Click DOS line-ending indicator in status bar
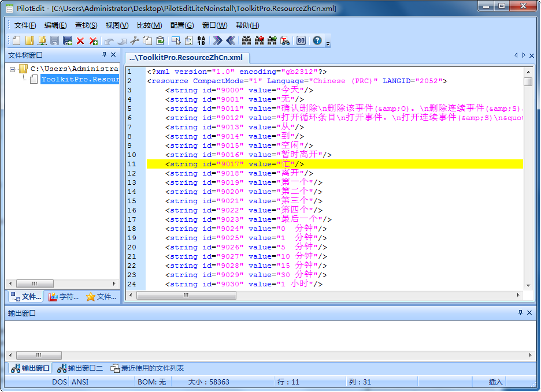This screenshot has width=541, height=392. coord(59,382)
